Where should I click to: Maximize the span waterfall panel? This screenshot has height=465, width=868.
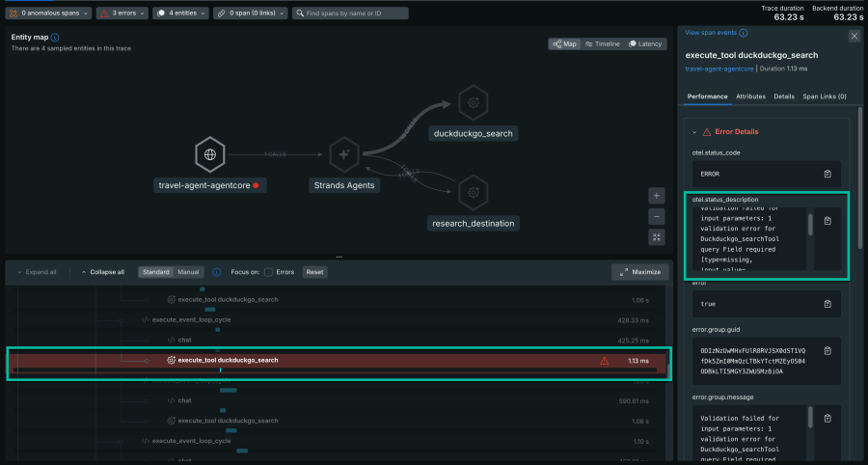[x=640, y=272]
